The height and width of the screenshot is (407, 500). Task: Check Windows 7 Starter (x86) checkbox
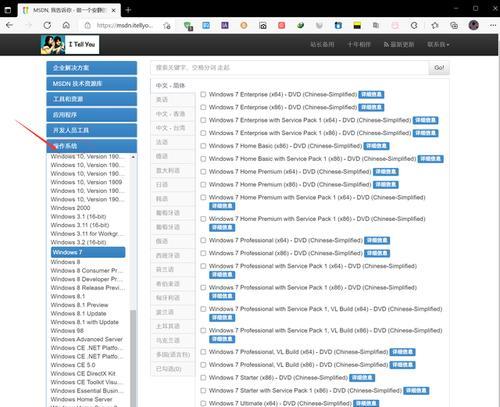203,378
